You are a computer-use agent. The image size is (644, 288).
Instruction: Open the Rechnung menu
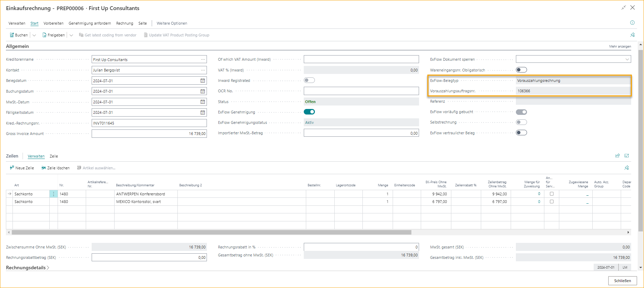click(x=125, y=23)
